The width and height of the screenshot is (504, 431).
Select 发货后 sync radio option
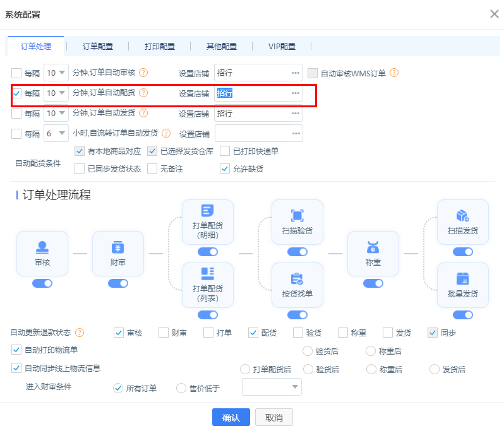pyautogui.click(x=435, y=369)
